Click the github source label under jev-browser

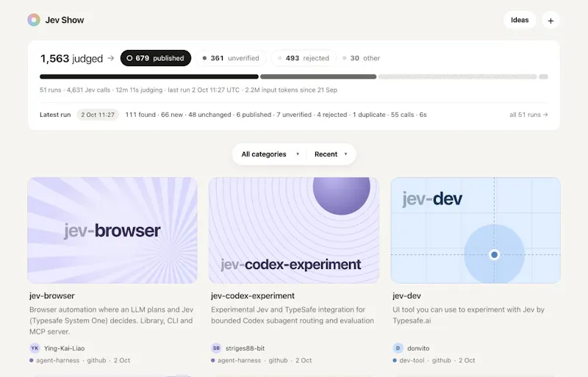coord(97,361)
